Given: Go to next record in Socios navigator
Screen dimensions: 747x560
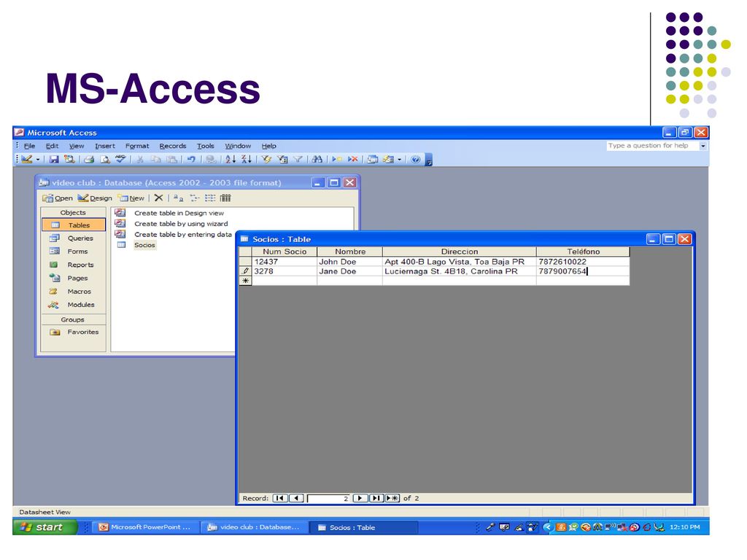Looking at the screenshot, I should pyautogui.click(x=360, y=498).
